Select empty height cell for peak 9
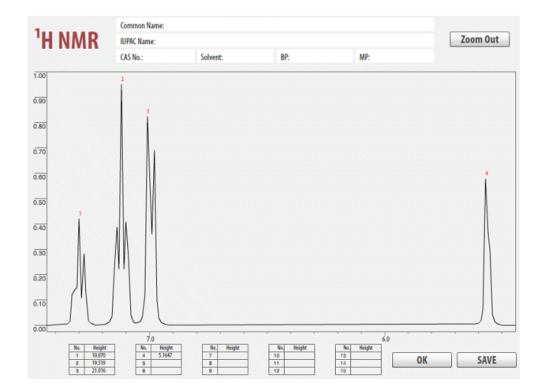This screenshot has height=386, width=560. [x=233, y=371]
